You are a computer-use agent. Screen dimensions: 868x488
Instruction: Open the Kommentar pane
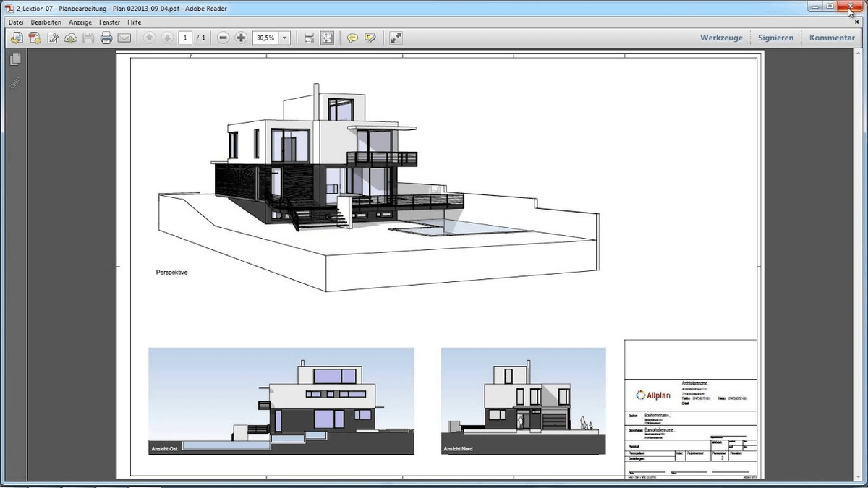[832, 38]
